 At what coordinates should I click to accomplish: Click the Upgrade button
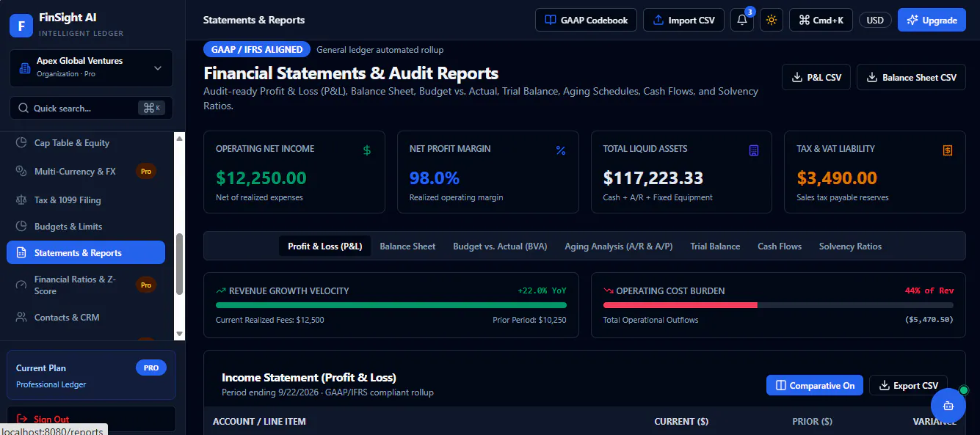(932, 20)
